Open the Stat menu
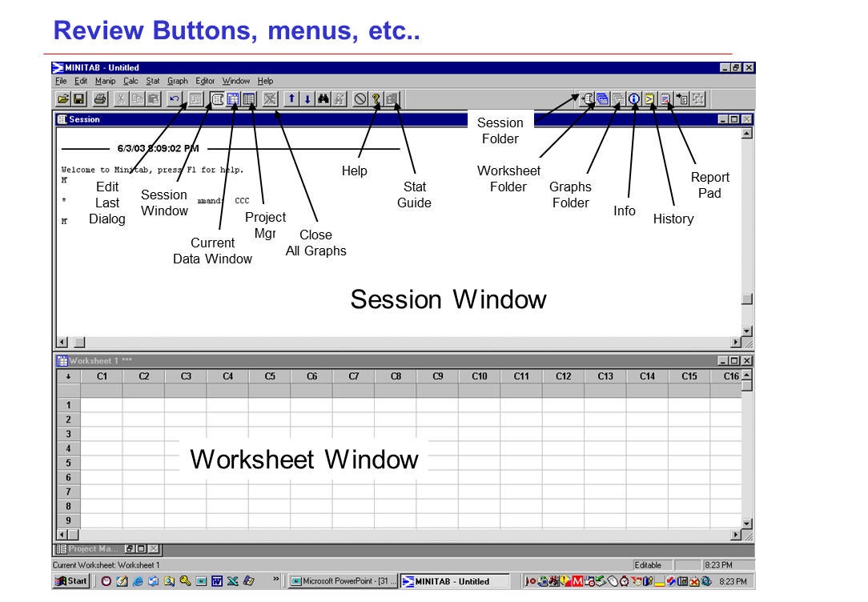Image resolution: width=868 pixels, height=602 pixels. click(152, 81)
